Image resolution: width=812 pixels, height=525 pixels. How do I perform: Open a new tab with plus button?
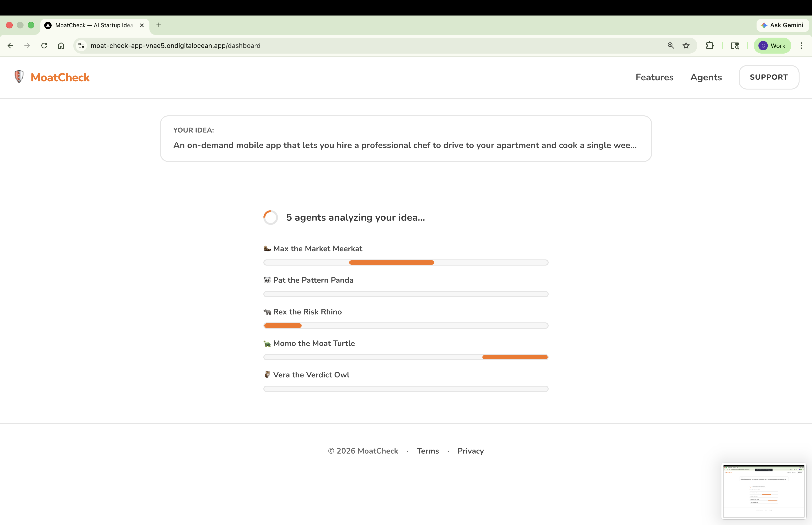[x=159, y=25]
